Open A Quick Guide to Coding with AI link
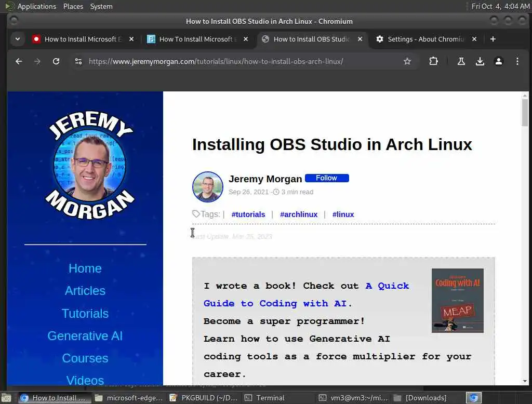This screenshot has width=532, height=404. (x=307, y=294)
